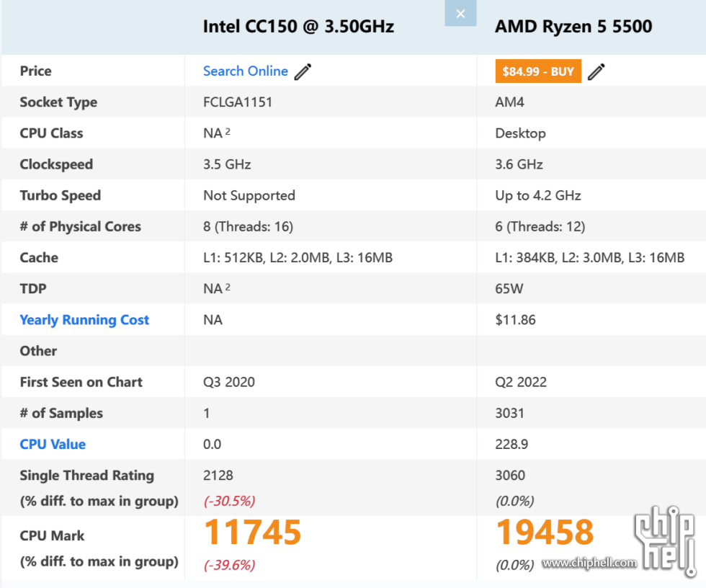The height and width of the screenshot is (588, 706).
Task: Click the Ryzen cache specification text
Action: tap(590, 257)
